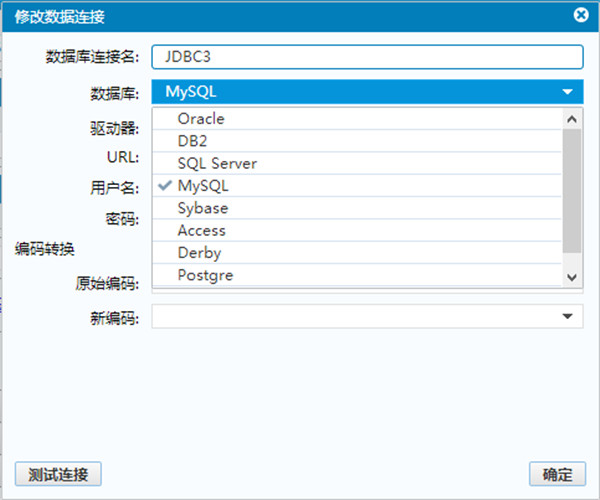Select the checked MySQL list entry
Image resolution: width=600 pixels, height=500 pixels.
pyautogui.click(x=203, y=186)
